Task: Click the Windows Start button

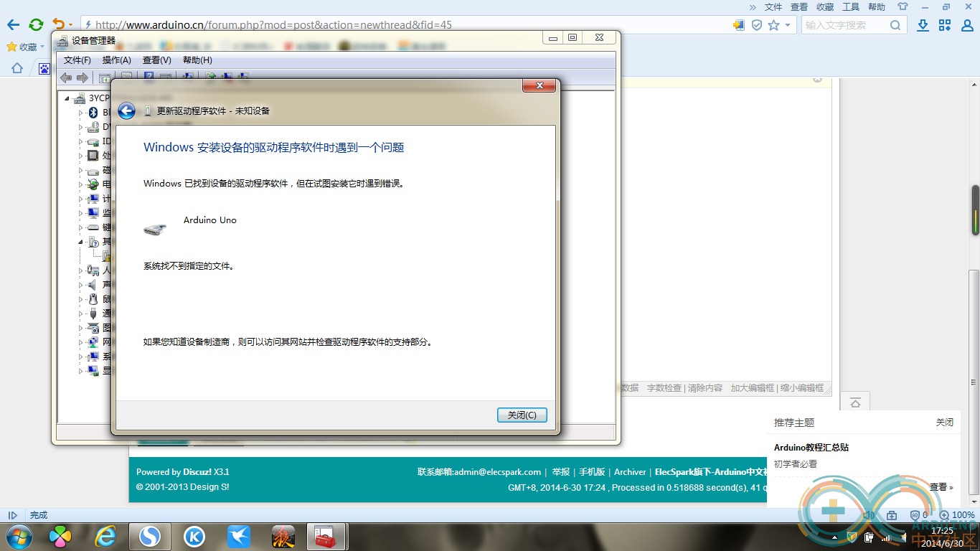Action: [17, 536]
